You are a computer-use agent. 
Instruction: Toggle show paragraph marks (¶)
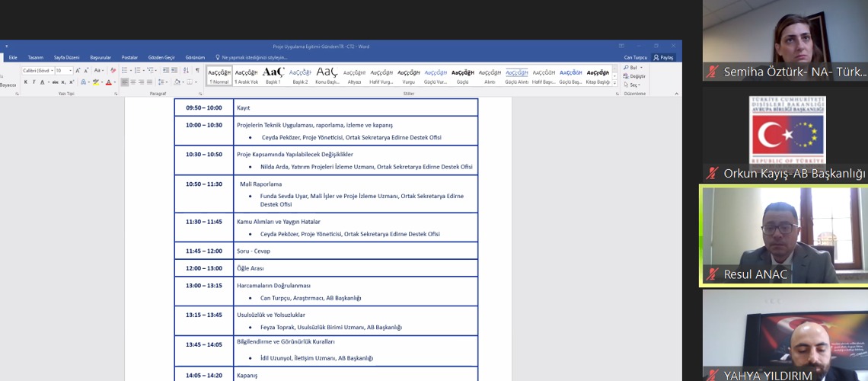197,71
